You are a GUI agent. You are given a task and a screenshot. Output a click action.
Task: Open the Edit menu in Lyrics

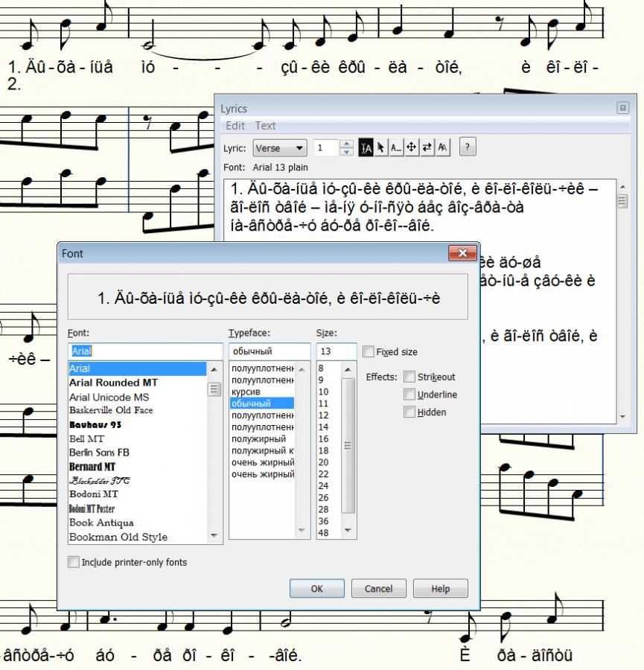(235, 126)
